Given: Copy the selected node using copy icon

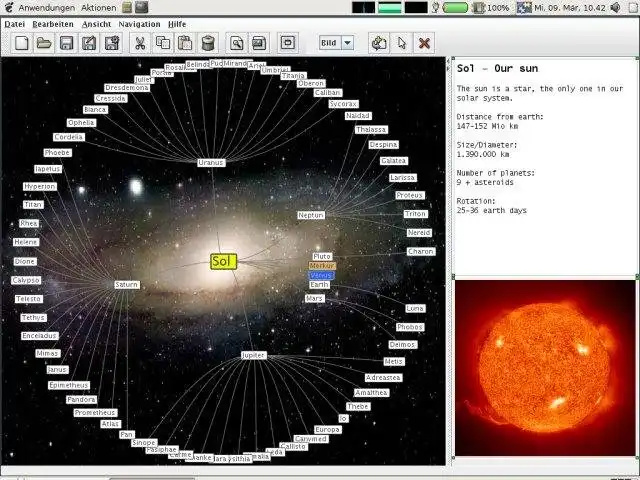Looking at the screenshot, I should click(x=163, y=43).
